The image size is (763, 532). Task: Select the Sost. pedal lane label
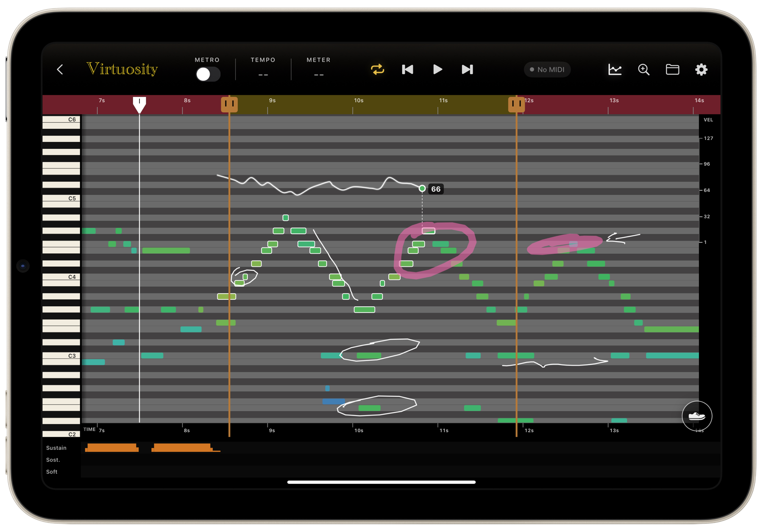coord(53,460)
